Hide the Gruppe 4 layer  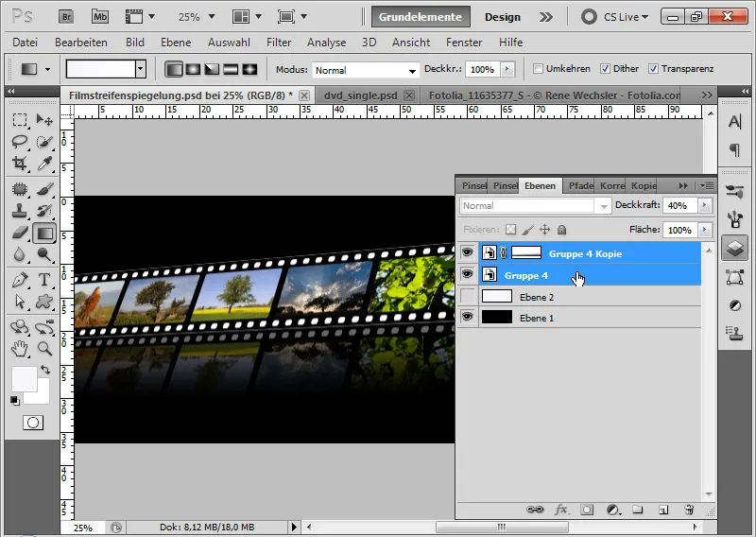click(467, 274)
